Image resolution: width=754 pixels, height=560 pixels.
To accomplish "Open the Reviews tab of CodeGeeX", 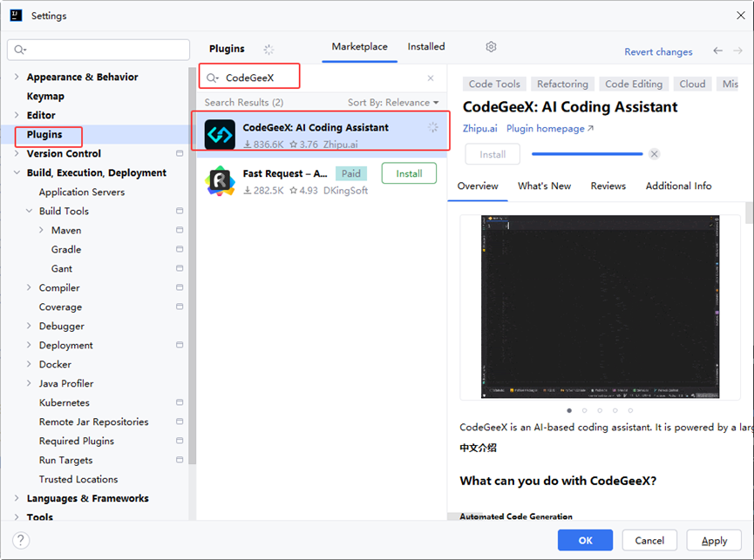I will tap(608, 186).
